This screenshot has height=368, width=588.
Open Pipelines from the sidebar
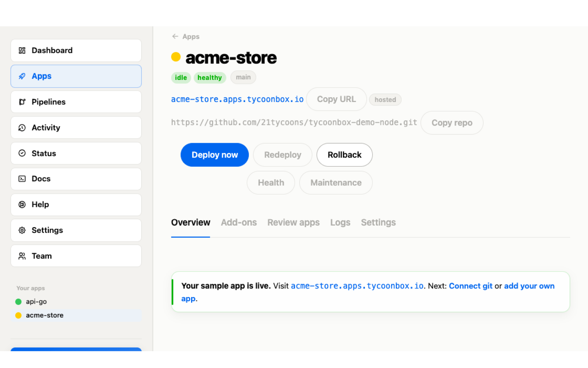(76, 102)
